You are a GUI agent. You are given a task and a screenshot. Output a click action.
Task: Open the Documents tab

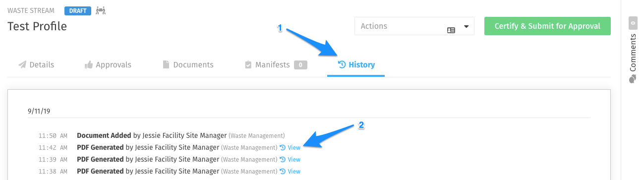pos(188,64)
